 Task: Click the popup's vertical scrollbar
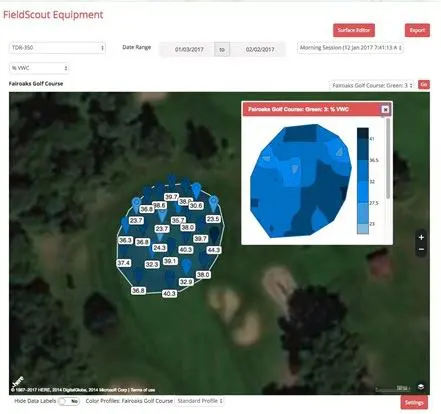[x=388, y=158]
